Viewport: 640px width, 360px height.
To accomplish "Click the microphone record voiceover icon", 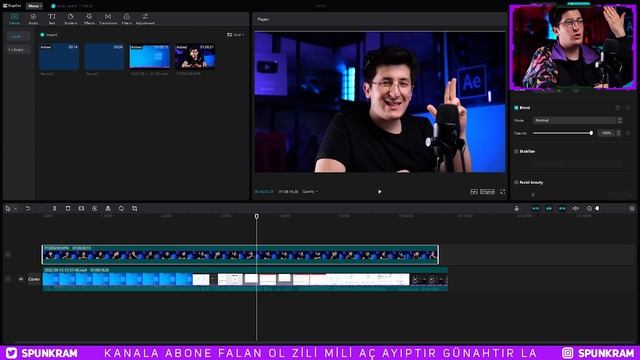I will [516, 209].
